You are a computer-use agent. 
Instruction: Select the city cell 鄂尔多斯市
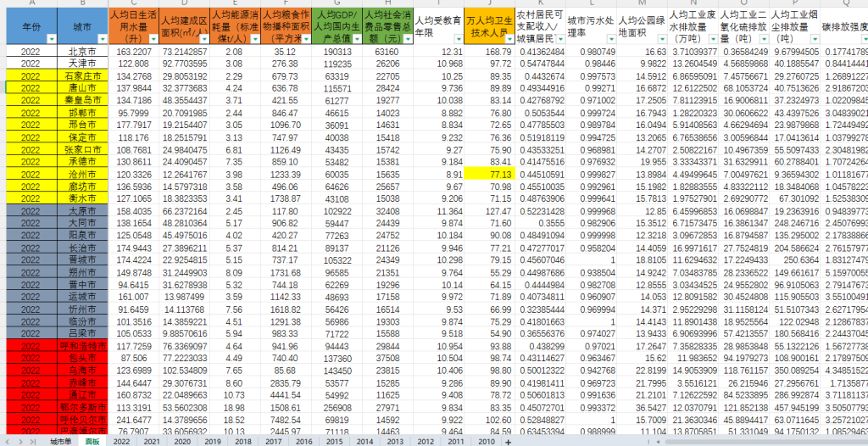point(82,407)
